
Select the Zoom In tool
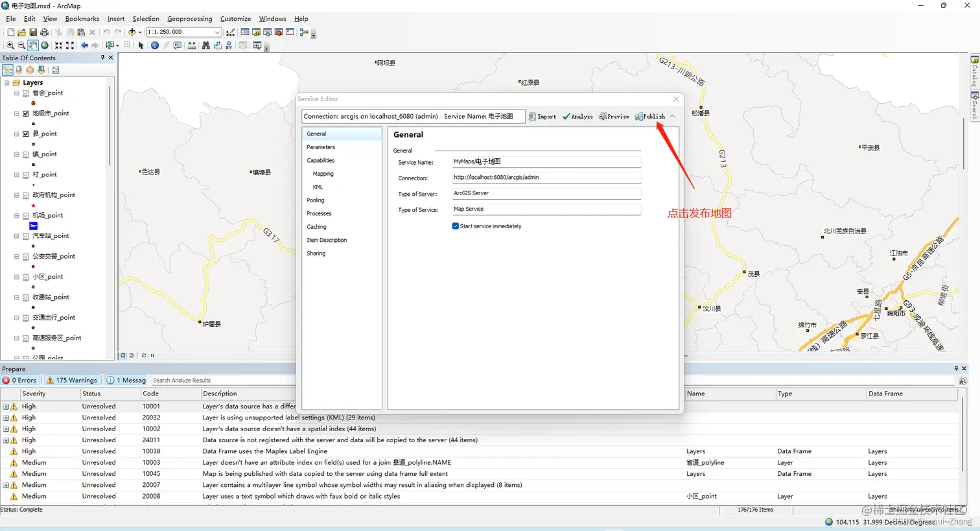tap(10, 45)
